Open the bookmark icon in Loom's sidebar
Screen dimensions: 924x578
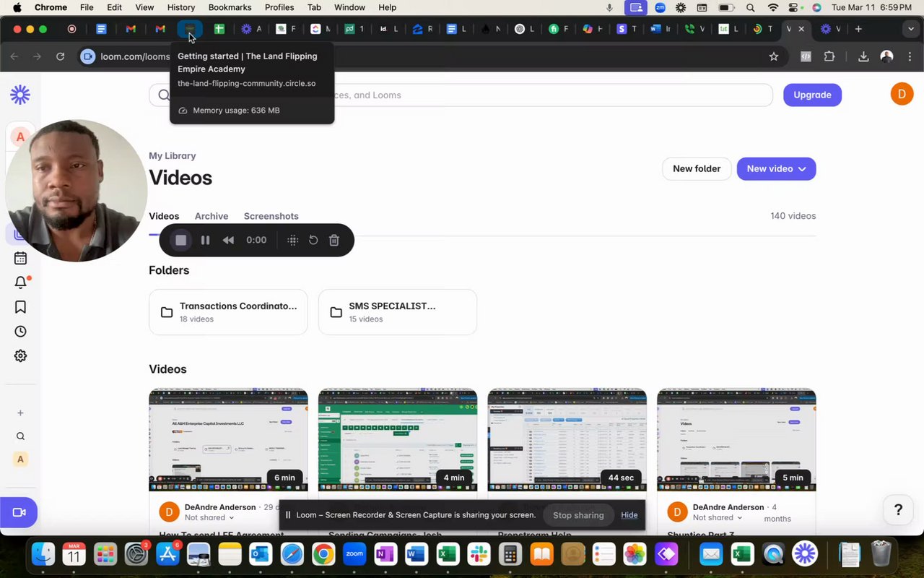click(x=20, y=307)
